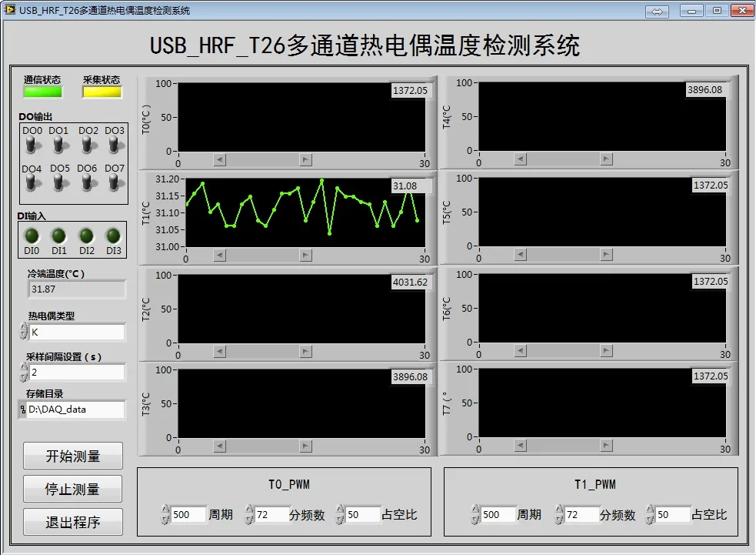Click the DI2 input LED indicator
Screen dimensions: 756x555
coord(86,236)
